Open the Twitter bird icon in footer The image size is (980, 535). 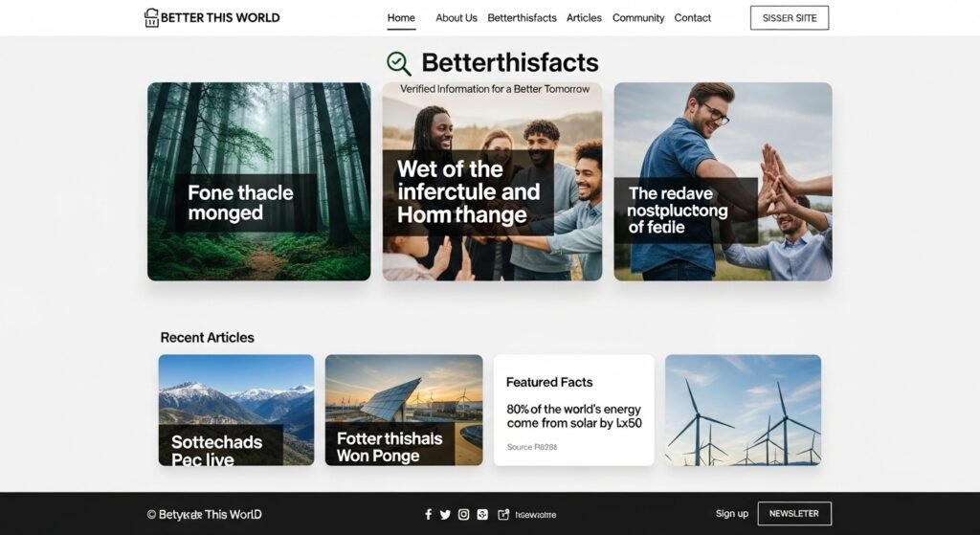[x=445, y=514]
